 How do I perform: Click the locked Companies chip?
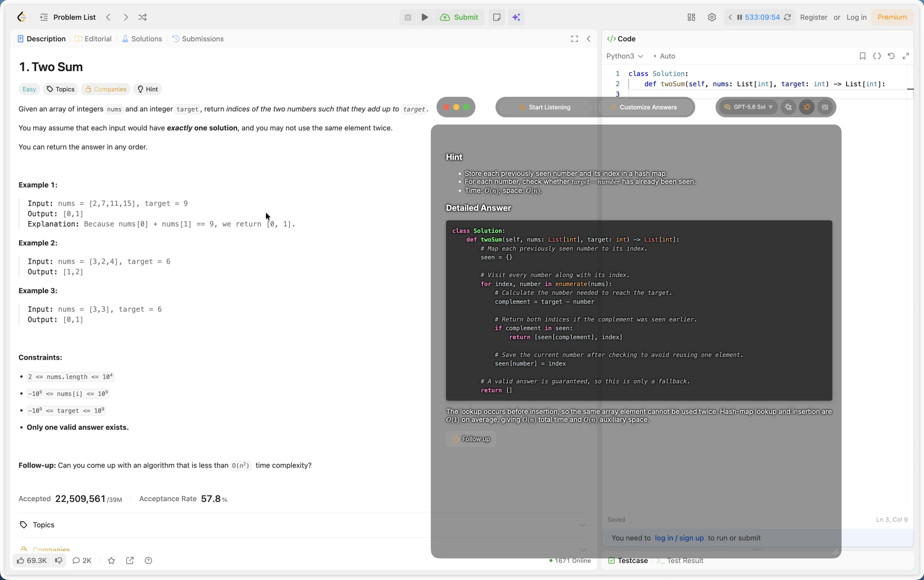pos(105,89)
